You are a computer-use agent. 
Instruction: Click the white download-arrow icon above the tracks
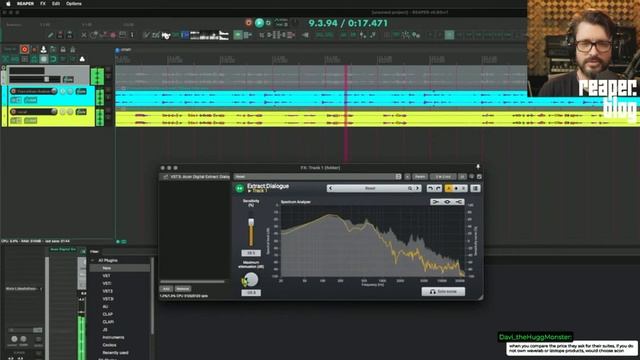43,49
